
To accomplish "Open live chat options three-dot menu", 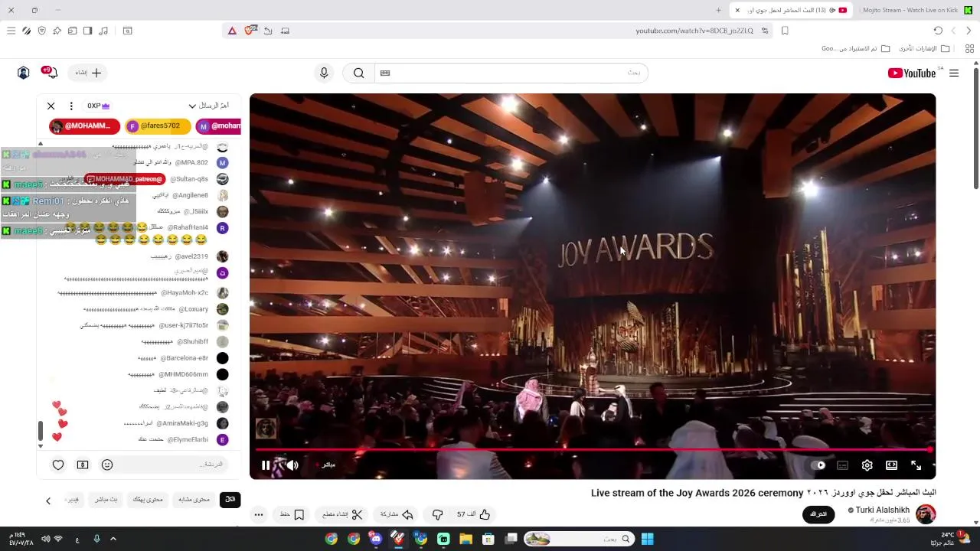I will pos(71,106).
